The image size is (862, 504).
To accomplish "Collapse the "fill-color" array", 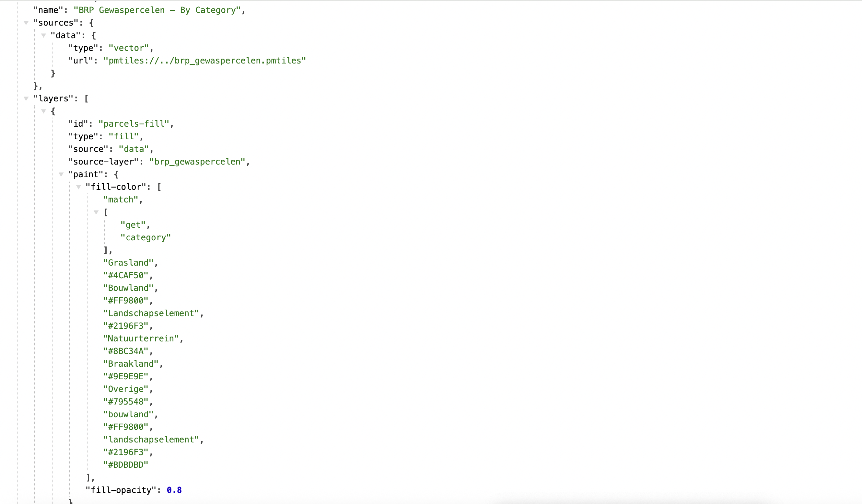I will tap(78, 187).
